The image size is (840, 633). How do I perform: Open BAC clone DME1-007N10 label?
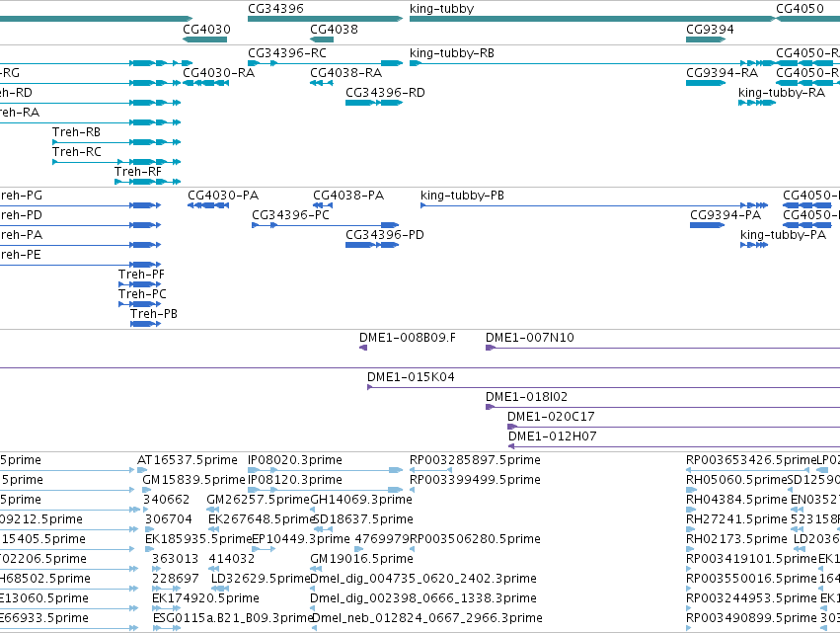pyautogui.click(x=529, y=338)
